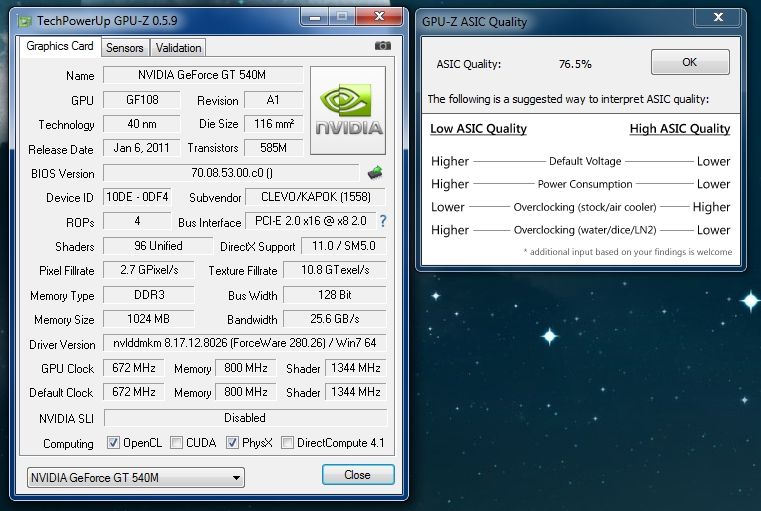Viewport: 761px width, 511px height.
Task: Toggle the CUDA checkbox
Action: pos(177,443)
